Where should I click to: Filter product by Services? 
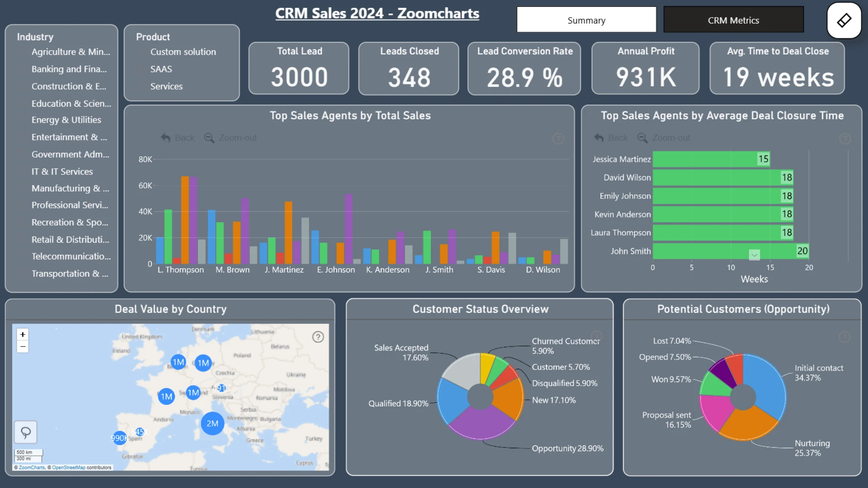pyautogui.click(x=166, y=86)
